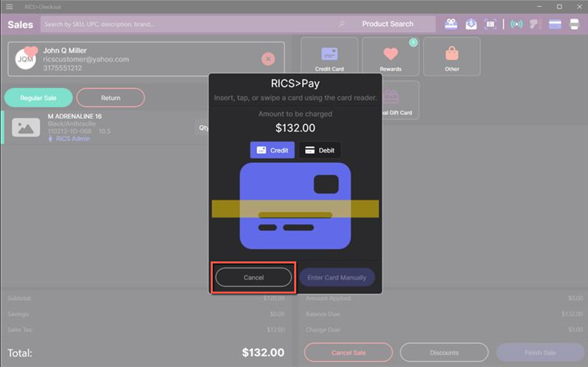Click the gift card icon in the top toolbar
The image size is (588, 367).
click(451, 24)
